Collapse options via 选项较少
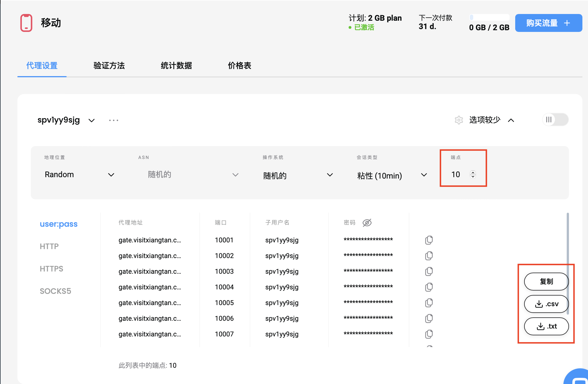 [x=491, y=120]
